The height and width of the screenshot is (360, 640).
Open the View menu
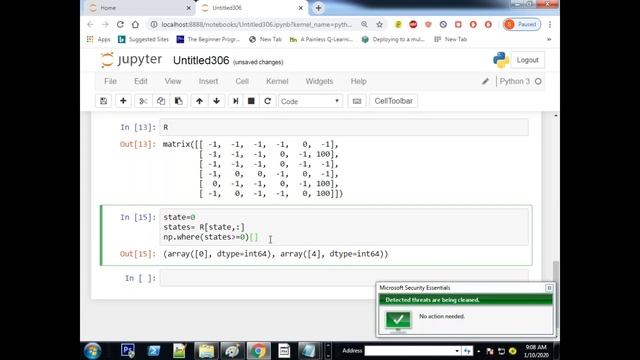pos(173,81)
